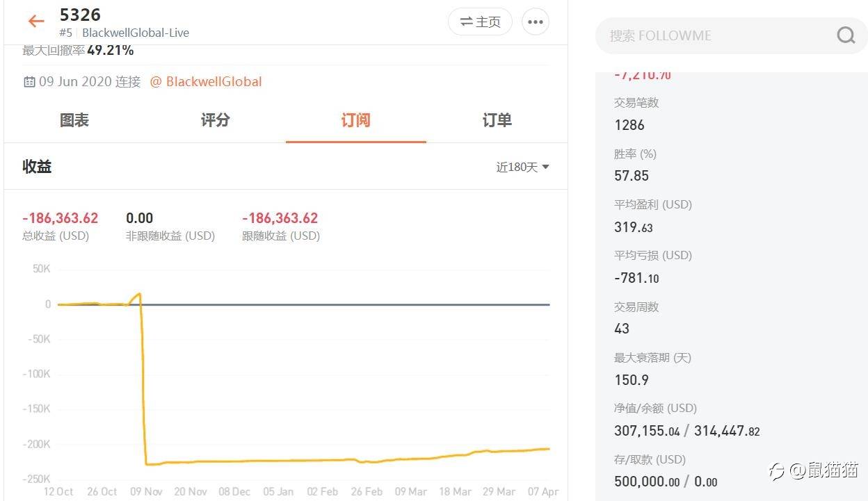Select the 订阅 tab

click(x=355, y=120)
